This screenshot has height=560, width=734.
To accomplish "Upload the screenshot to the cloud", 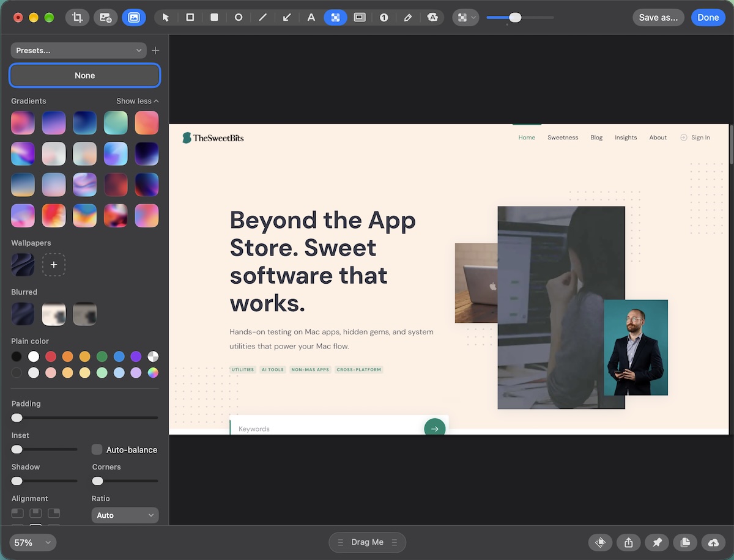I will coord(713,542).
